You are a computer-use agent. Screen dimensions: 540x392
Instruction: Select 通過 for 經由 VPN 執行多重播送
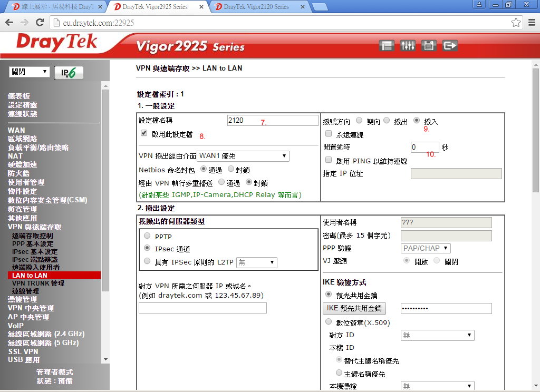click(221, 182)
